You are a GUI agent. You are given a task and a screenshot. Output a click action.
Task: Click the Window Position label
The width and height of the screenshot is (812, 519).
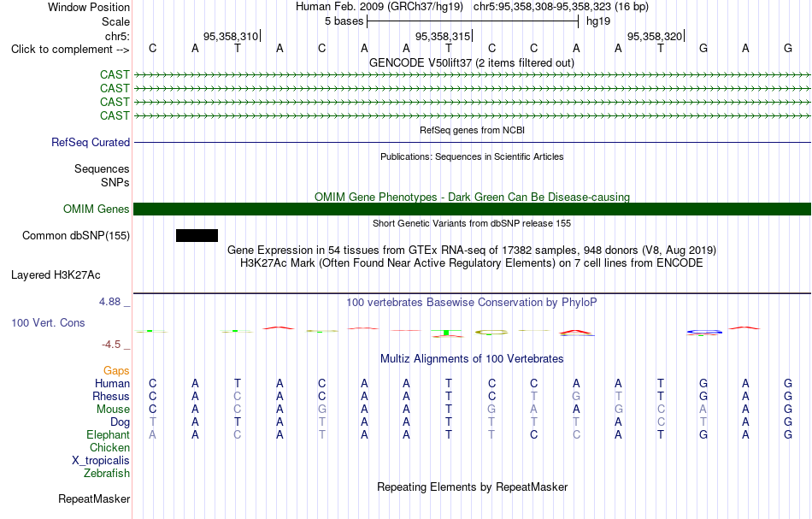89,7
